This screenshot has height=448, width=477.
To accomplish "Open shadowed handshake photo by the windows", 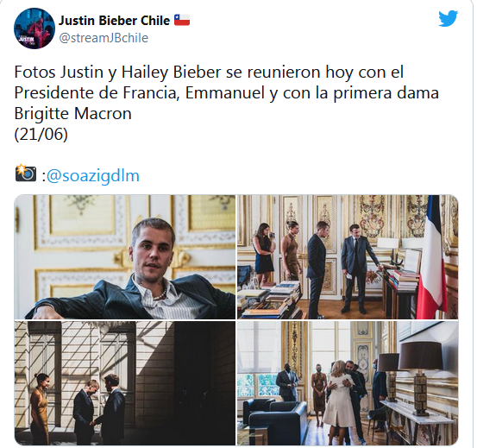I will point(125,383).
